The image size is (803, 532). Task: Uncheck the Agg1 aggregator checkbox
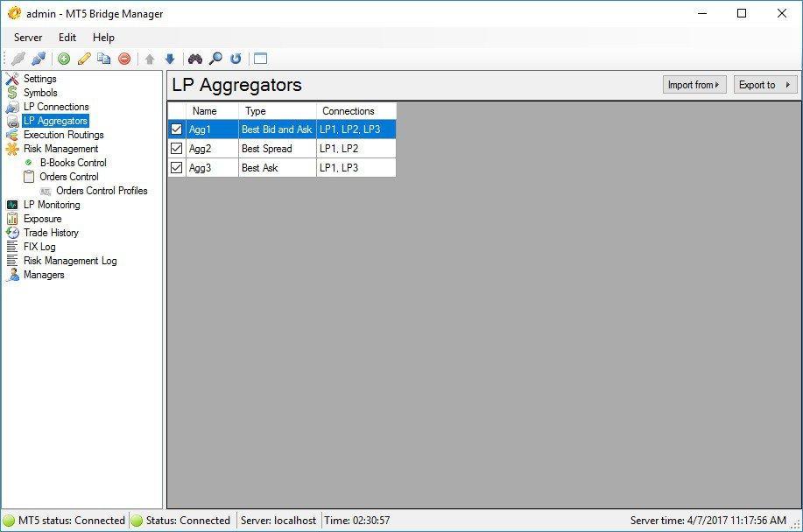pos(177,129)
